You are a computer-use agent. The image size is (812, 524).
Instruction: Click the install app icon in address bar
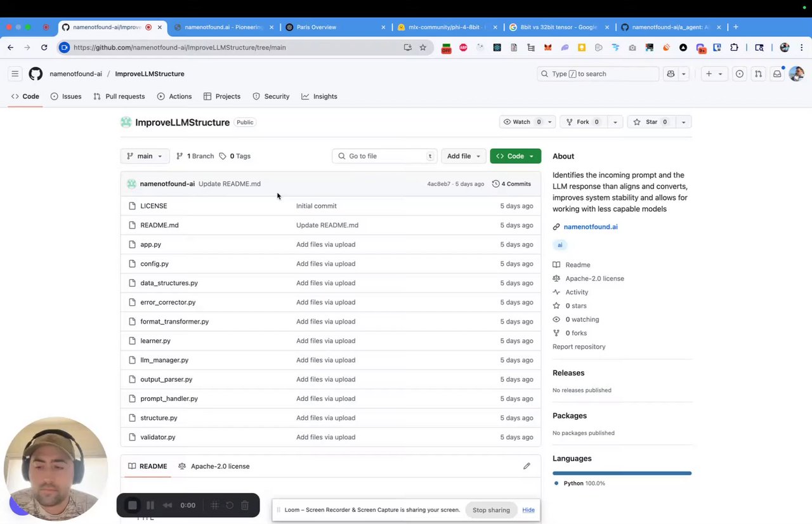(x=407, y=48)
